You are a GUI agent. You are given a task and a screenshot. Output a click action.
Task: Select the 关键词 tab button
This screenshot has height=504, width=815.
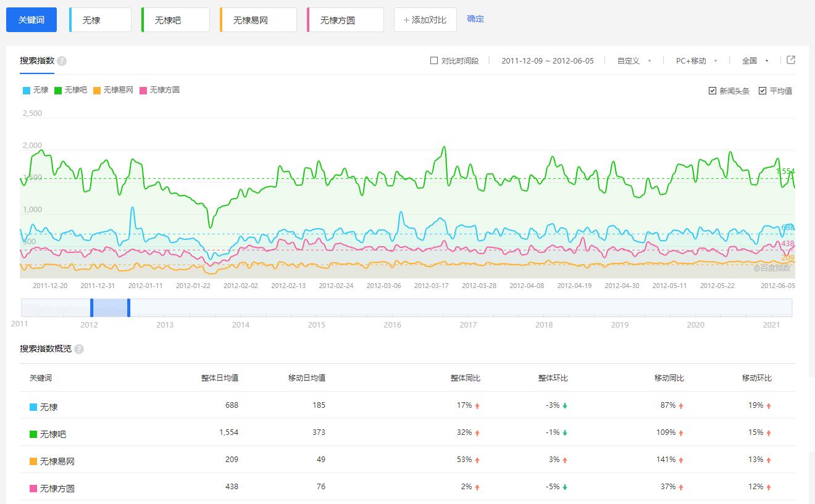[31, 20]
